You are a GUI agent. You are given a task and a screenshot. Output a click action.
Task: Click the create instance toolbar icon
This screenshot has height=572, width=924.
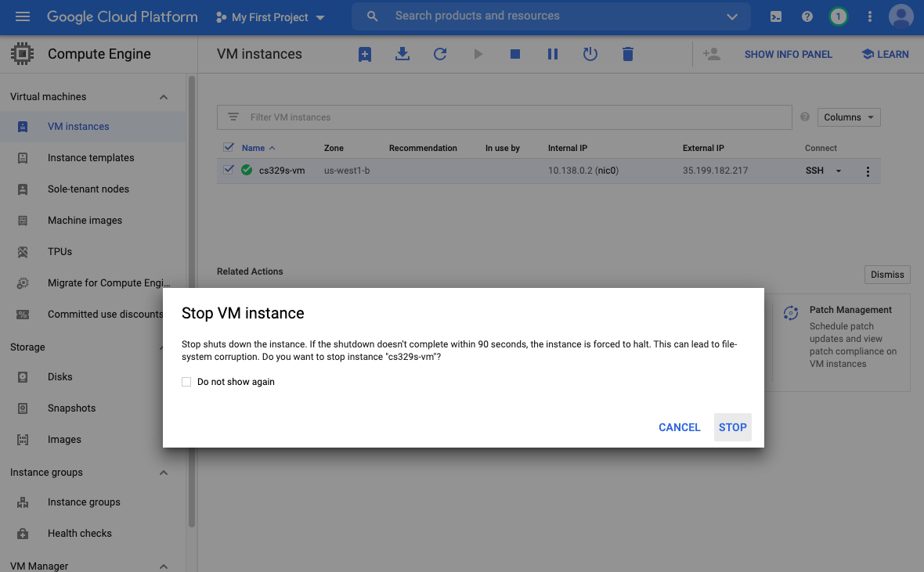click(x=365, y=54)
